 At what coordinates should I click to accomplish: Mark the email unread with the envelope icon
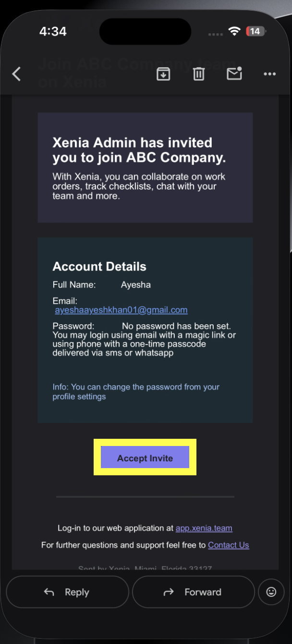(234, 74)
